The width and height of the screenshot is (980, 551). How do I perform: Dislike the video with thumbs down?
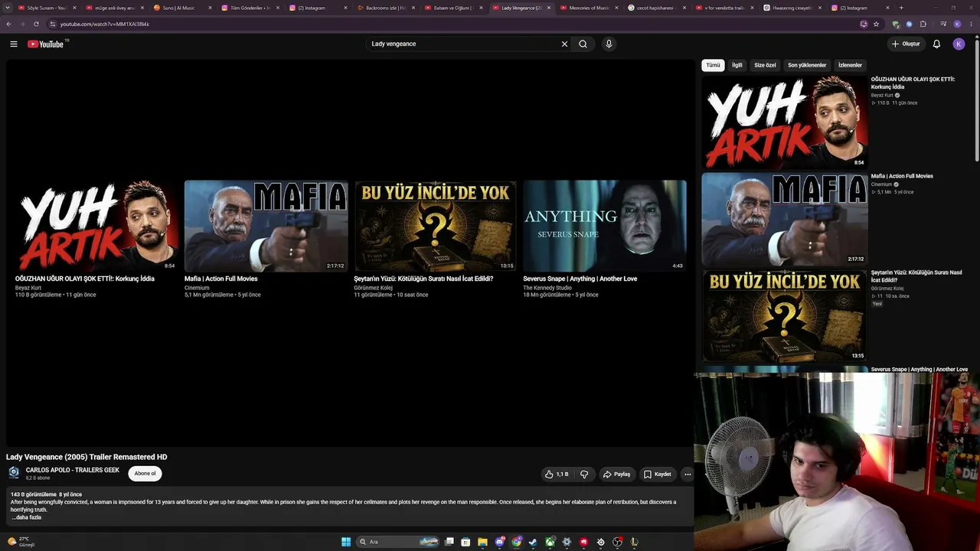pos(584,474)
